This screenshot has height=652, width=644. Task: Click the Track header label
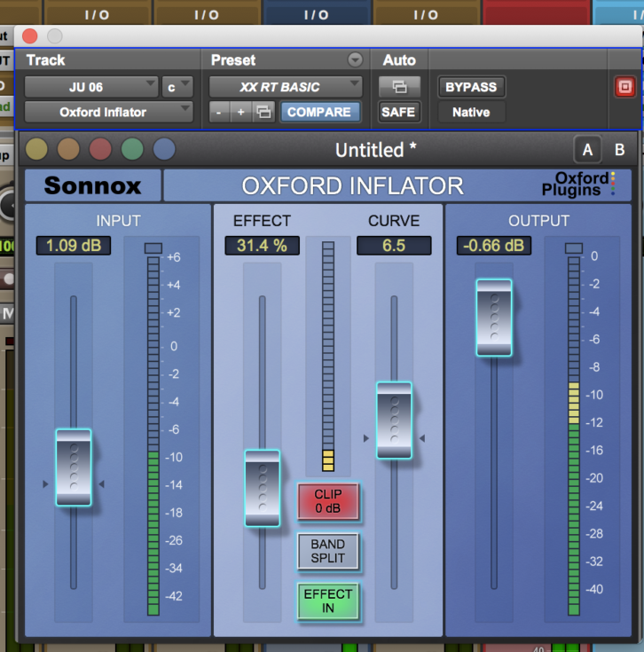(46, 60)
